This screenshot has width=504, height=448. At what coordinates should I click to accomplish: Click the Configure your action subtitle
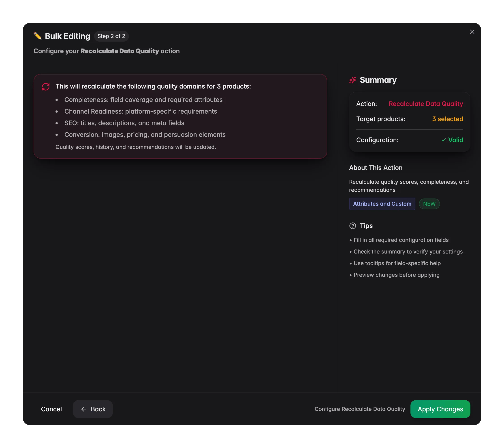pyautogui.click(x=107, y=51)
